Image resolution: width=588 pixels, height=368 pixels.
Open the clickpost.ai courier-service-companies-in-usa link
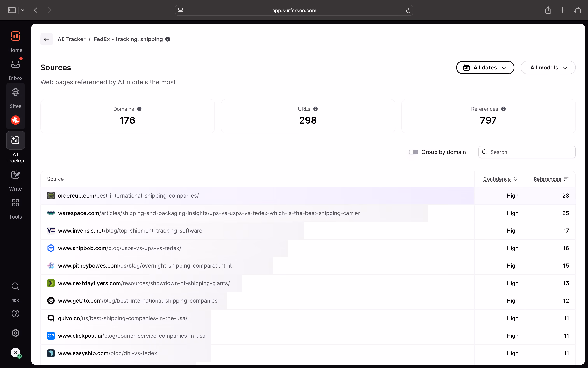pos(132,336)
